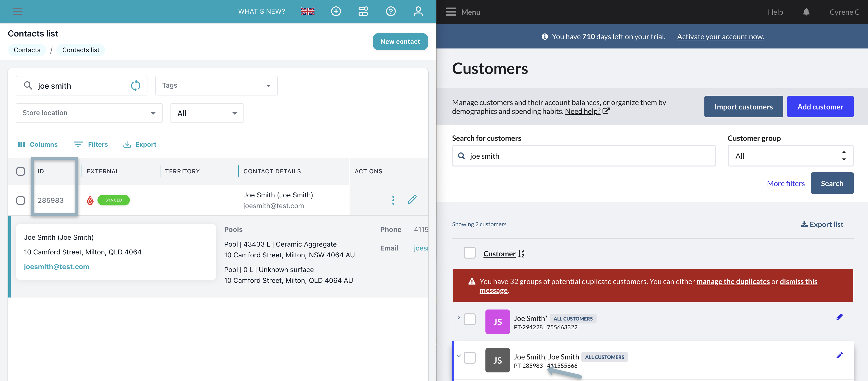This screenshot has width=868, height=381.
Task: Click the refresh icon in contact search
Action: [x=135, y=86]
